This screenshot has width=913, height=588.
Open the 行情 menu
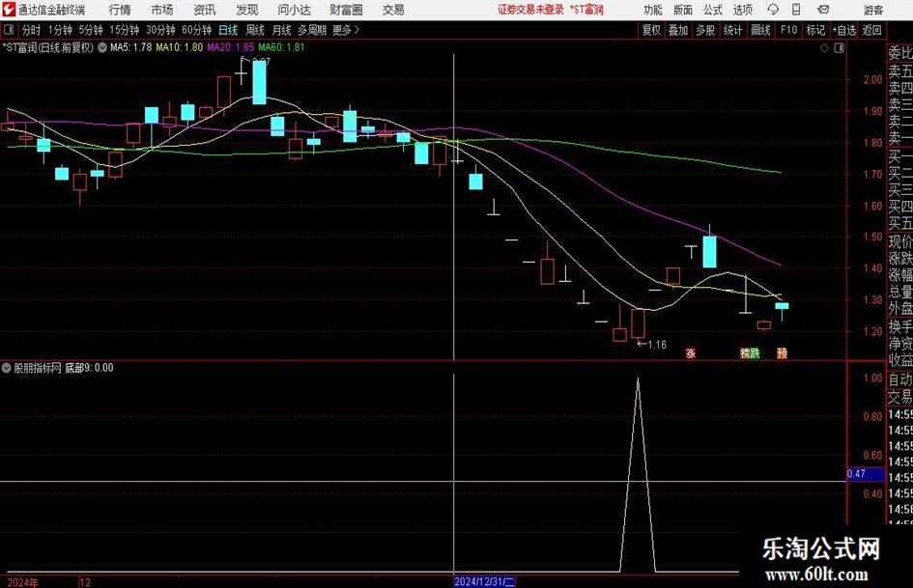point(120,10)
